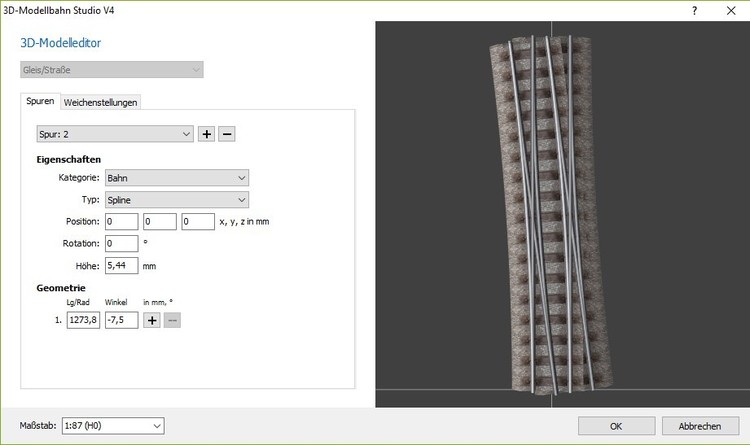750x445 pixels.
Task: Select the Lg/Rad field showing 1273,8
Action: point(83,320)
